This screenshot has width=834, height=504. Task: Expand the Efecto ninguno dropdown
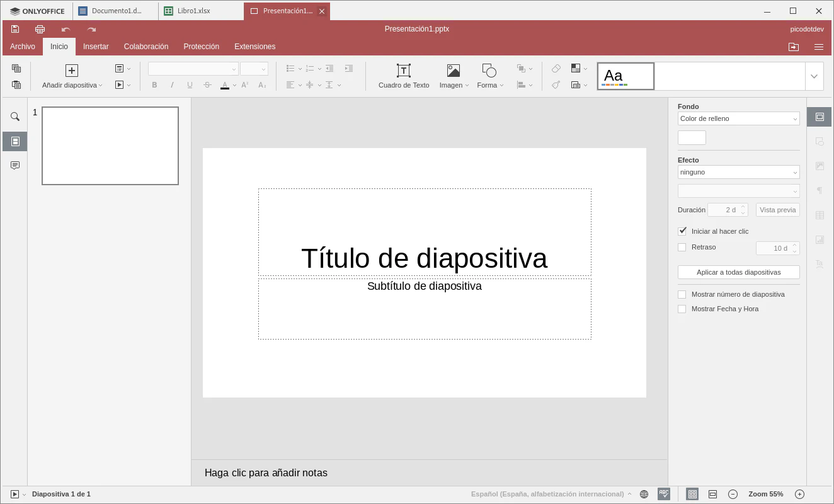point(738,172)
